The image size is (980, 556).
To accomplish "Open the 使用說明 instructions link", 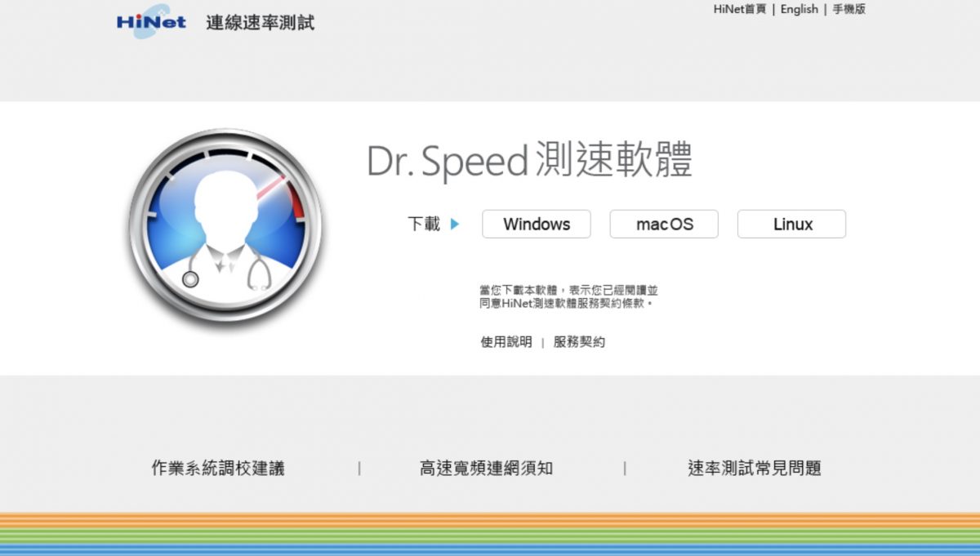I will click(x=506, y=342).
